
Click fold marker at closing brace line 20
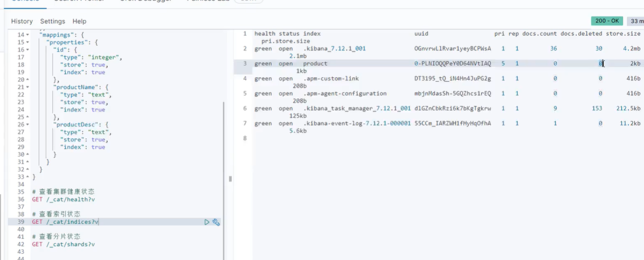28,80
